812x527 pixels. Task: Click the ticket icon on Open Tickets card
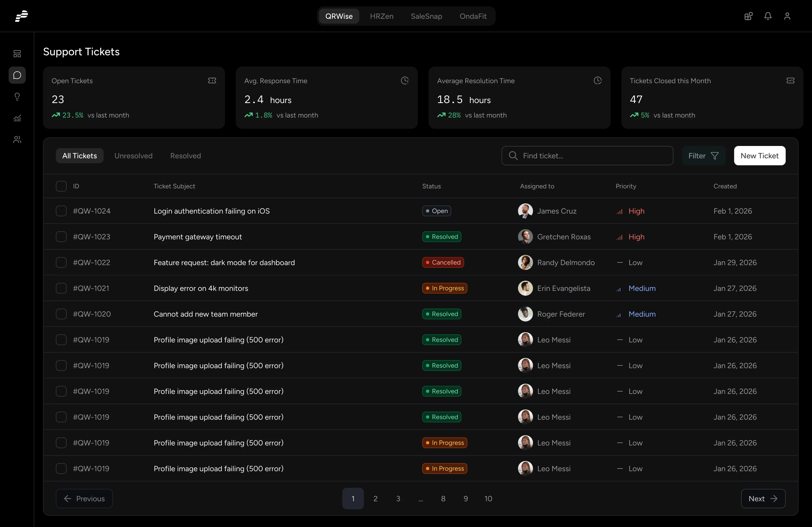(212, 80)
